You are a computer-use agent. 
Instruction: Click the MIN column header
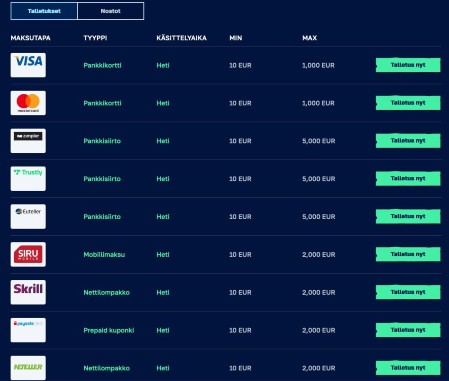[x=236, y=38]
